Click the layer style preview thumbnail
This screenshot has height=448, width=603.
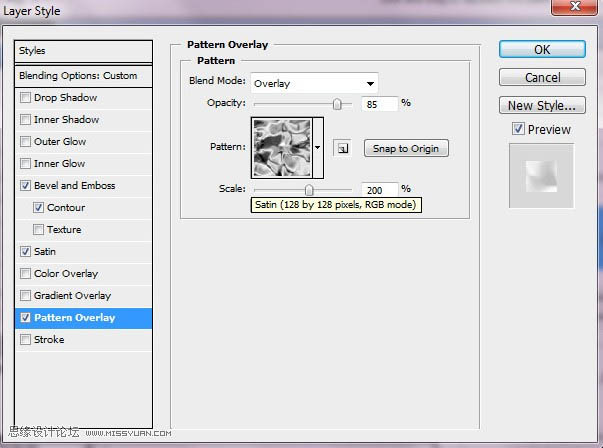click(541, 176)
